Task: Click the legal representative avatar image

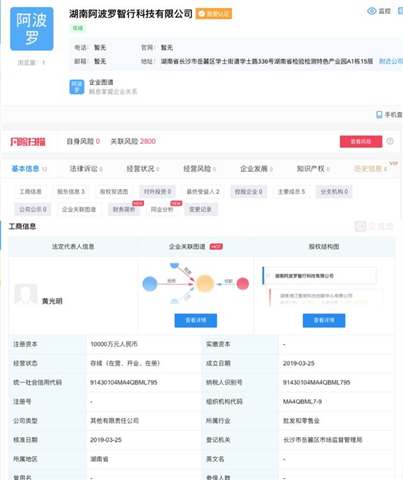Action: tap(26, 295)
